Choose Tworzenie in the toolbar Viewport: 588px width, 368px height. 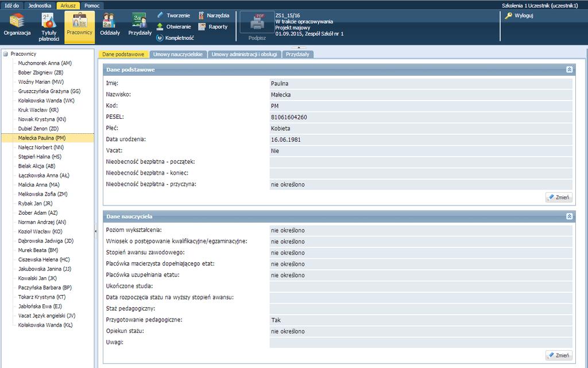pyautogui.click(x=173, y=16)
